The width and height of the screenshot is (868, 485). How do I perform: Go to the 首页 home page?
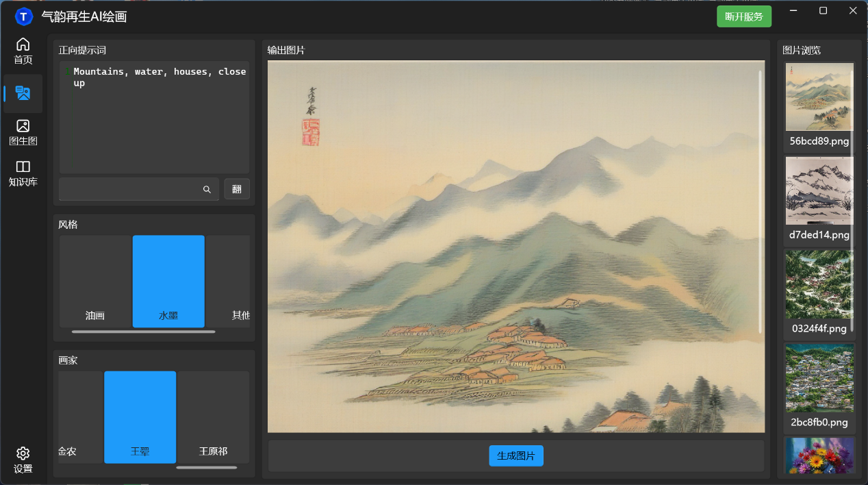point(23,51)
